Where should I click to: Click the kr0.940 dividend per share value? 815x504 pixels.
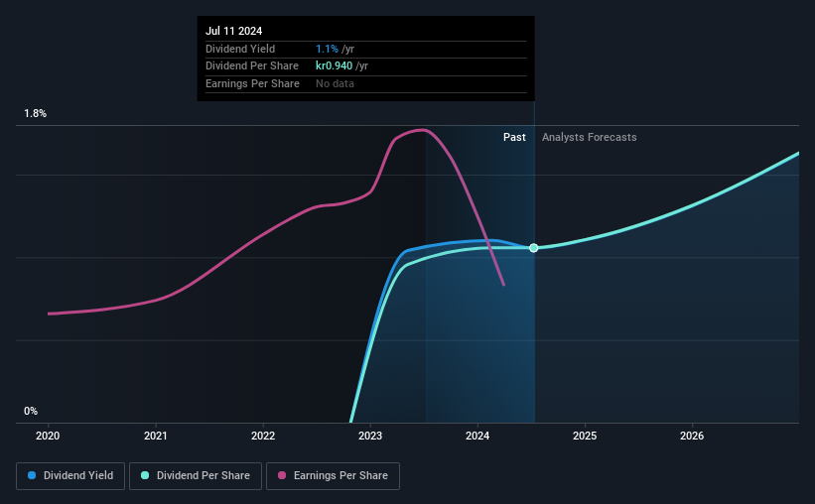[x=334, y=66]
